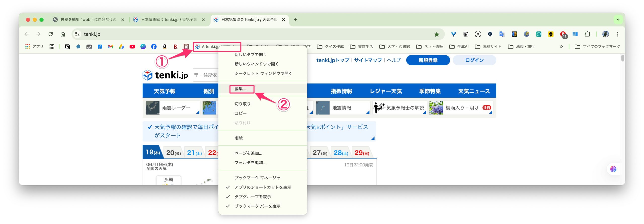Select the 28(土) forecast date tab
Screen dimensions: 644x224
pos(341,153)
